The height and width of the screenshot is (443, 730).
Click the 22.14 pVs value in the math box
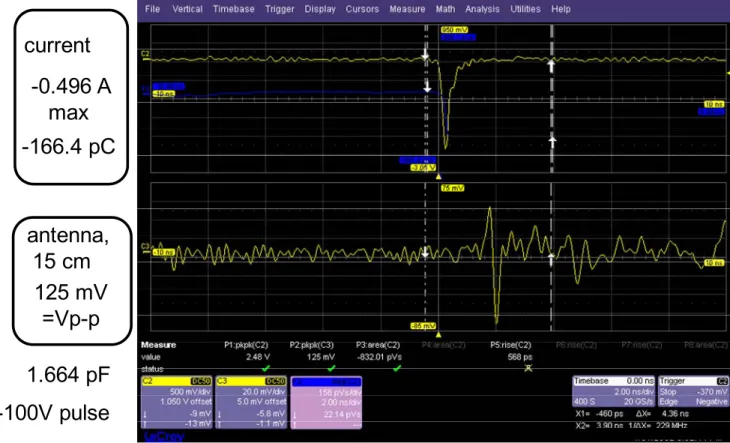coord(343,414)
